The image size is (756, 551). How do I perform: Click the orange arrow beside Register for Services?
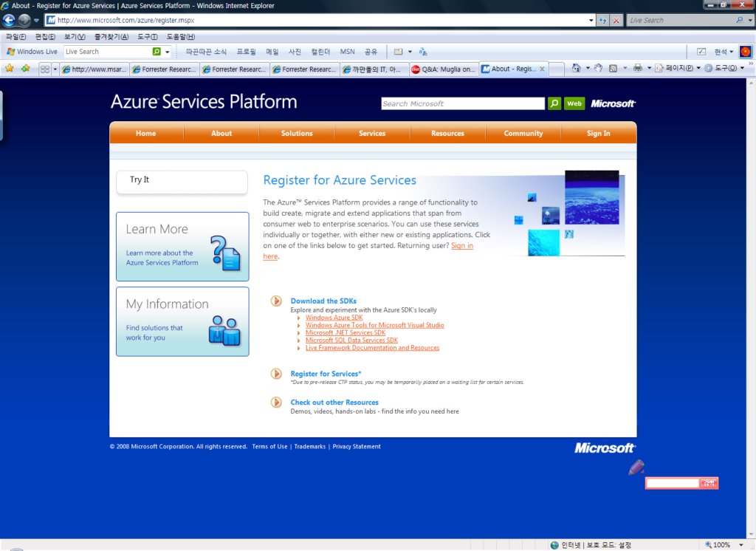tap(276, 374)
